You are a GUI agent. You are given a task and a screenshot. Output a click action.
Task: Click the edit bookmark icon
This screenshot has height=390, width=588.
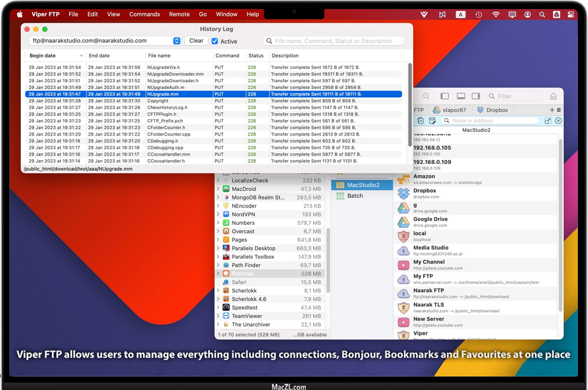433,121
